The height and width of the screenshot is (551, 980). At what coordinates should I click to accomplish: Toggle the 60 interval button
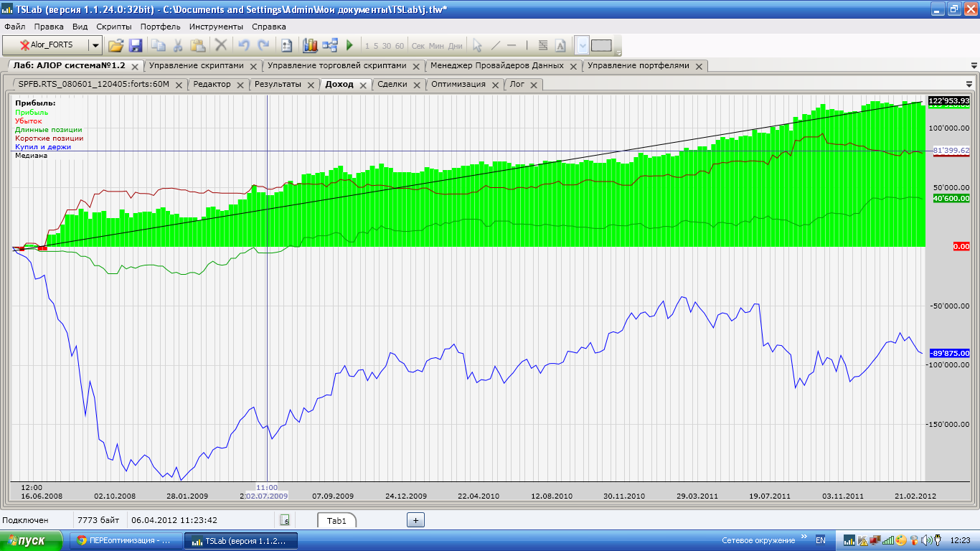400,46
